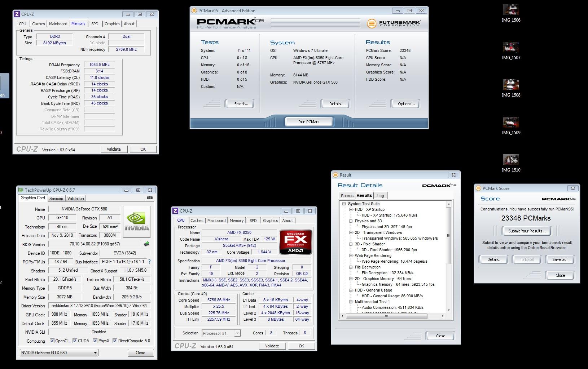Screen dimensions: 588x369
Task: Click the GPU-Z BIOS save chip icon
Action: click(146, 244)
